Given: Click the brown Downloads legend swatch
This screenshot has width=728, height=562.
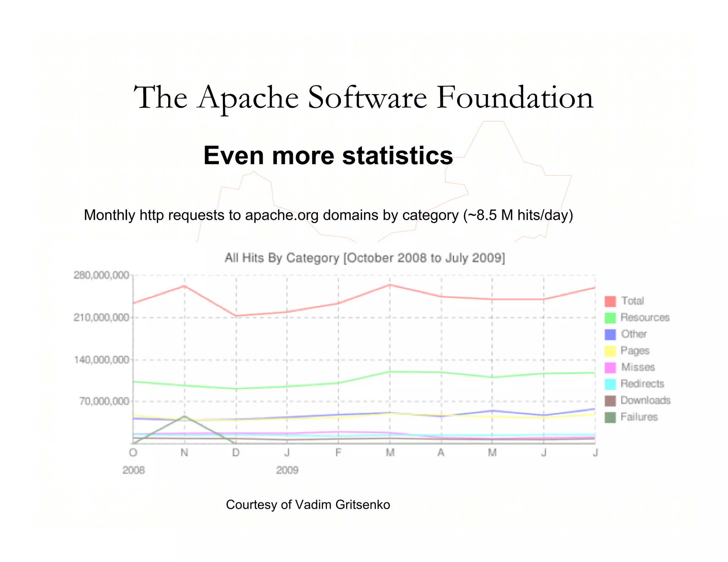Looking at the screenshot, I should click(x=610, y=401).
